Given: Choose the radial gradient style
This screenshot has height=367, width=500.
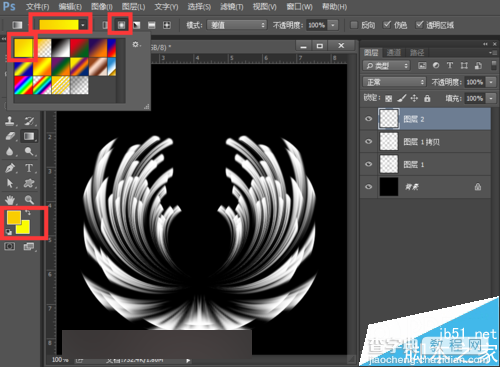Looking at the screenshot, I should pos(121,25).
